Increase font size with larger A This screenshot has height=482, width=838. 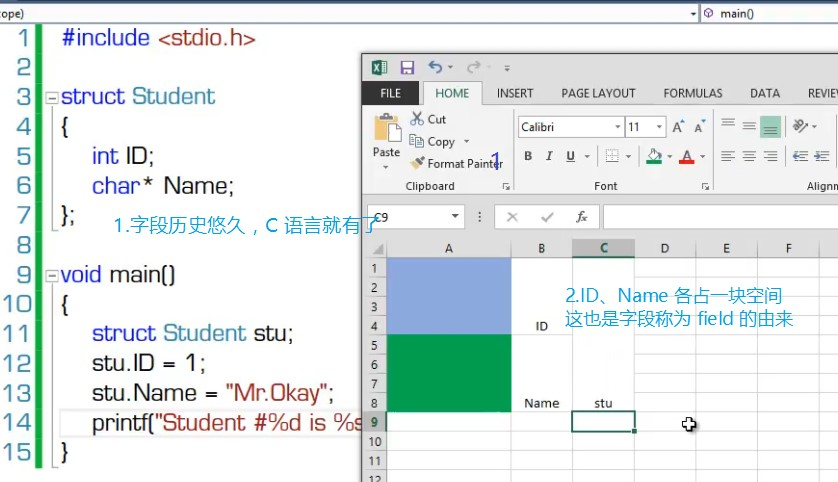pyautogui.click(x=678, y=127)
